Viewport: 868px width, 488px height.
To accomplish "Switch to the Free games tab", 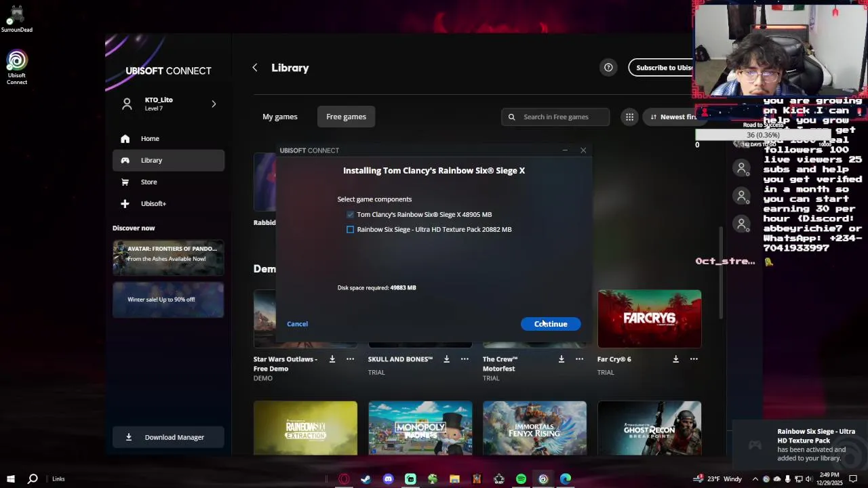I will tap(346, 117).
